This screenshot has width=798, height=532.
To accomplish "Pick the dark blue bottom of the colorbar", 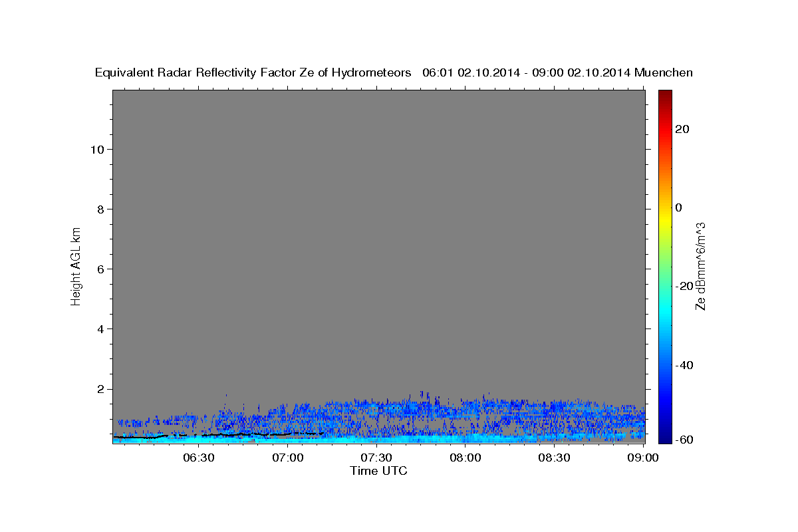I will (665, 438).
